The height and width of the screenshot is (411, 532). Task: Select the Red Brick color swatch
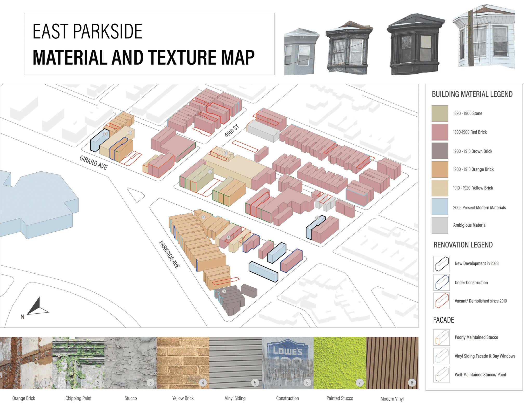coord(440,132)
